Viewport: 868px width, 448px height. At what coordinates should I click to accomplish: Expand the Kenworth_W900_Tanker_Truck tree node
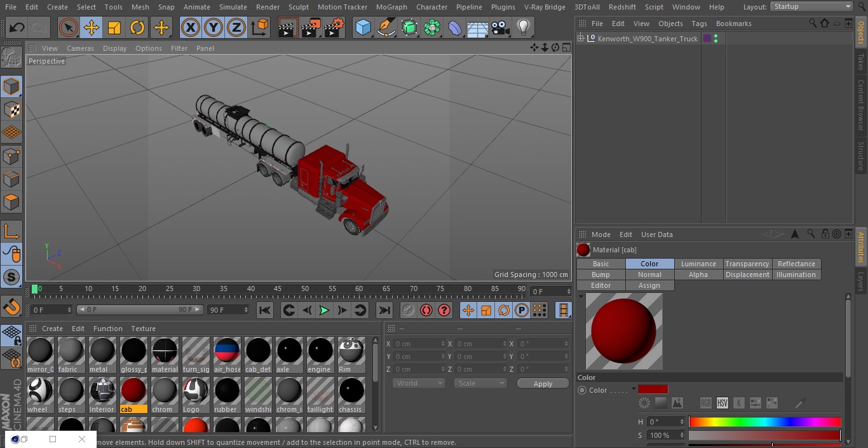coord(580,39)
